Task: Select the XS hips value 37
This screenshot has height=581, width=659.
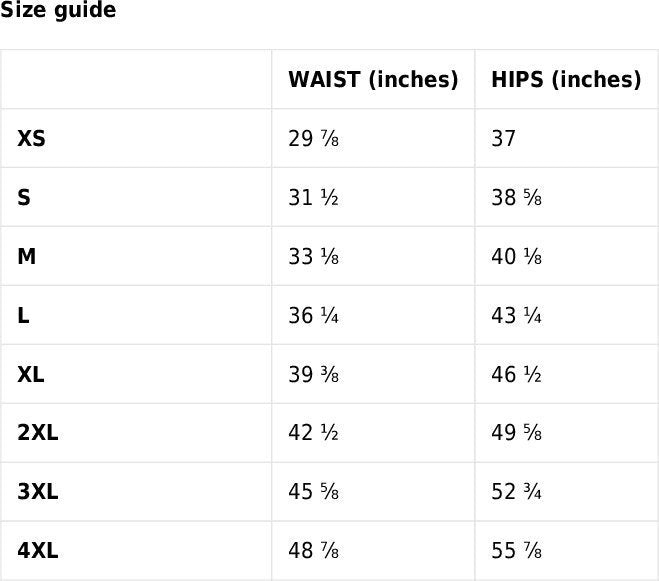Action: click(x=503, y=138)
